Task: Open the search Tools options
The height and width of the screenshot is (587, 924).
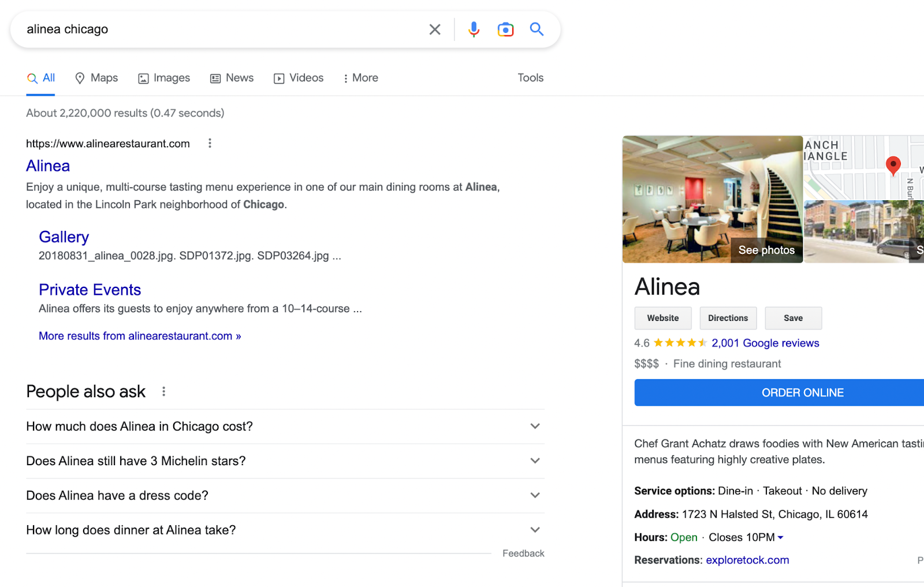Action: click(530, 78)
